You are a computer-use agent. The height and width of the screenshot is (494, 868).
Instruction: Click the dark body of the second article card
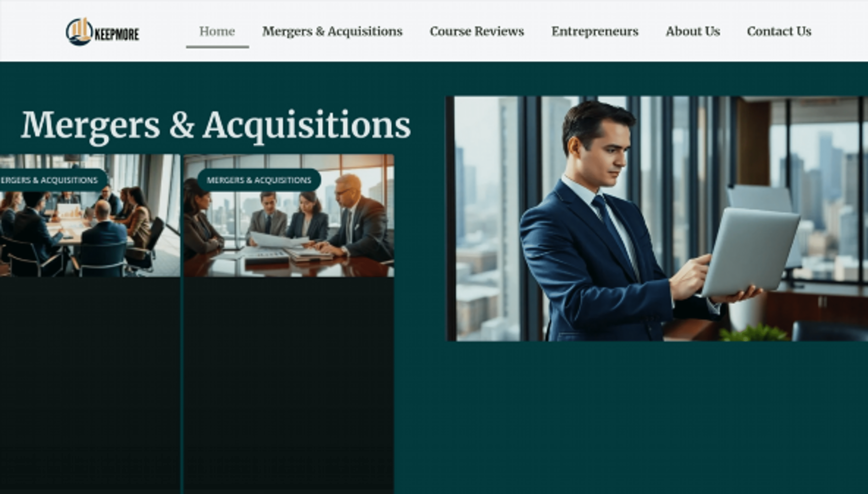[x=289, y=386]
